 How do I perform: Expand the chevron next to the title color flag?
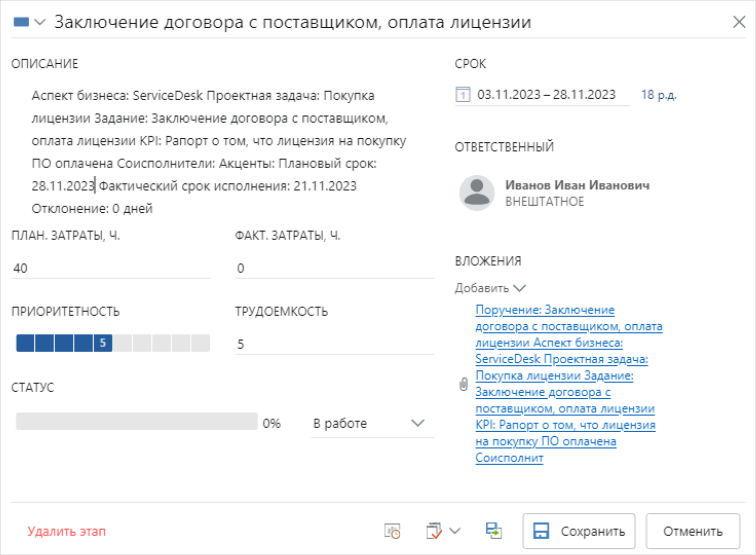40,22
